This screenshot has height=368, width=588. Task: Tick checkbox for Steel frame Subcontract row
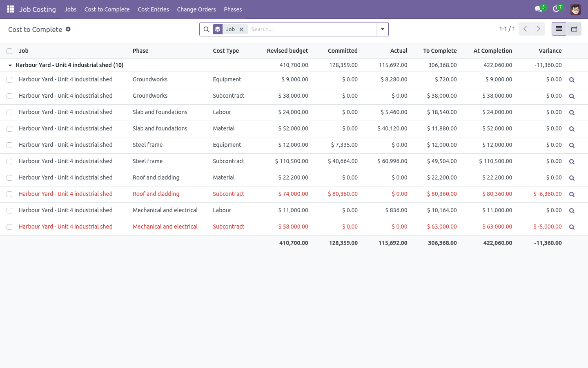(9, 162)
